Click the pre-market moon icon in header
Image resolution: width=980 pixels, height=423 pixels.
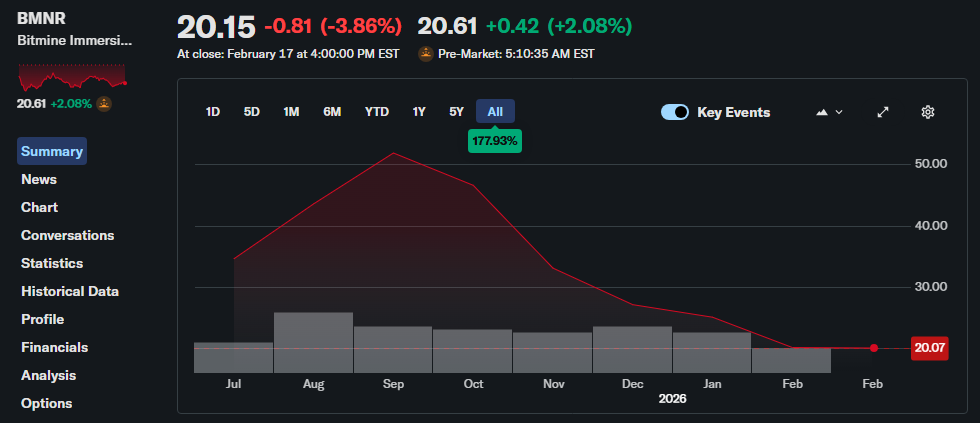pyautogui.click(x=426, y=54)
